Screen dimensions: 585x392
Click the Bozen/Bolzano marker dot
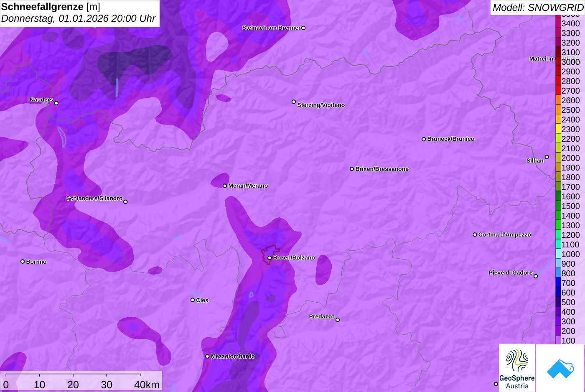pyautogui.click(x=270, y=258)
